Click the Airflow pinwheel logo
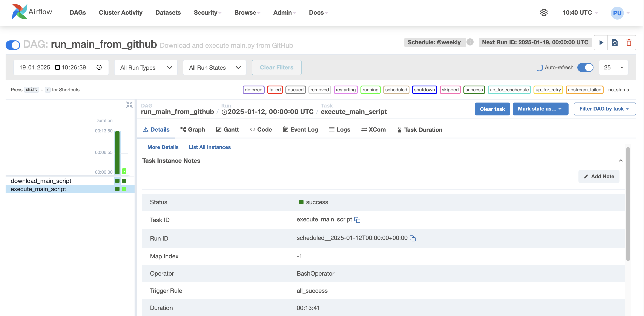644x316 pixels. pyautogui.click(x=20, y=11)
